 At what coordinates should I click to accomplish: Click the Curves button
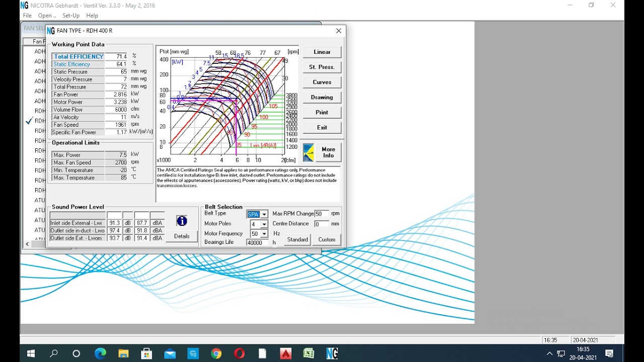(322, 82)
